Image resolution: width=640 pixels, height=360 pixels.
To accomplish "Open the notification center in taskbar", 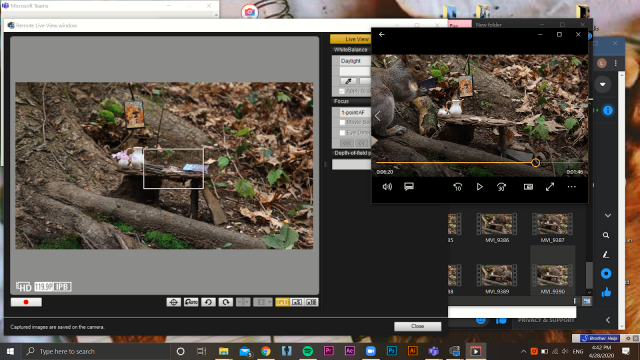I will point(626,351).
